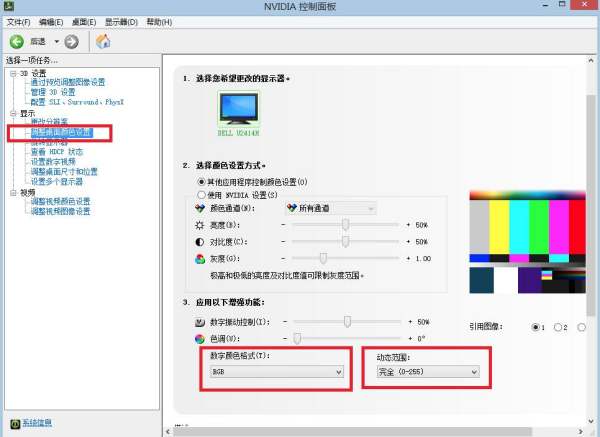Collapse the 3D 设置 tree node

click(x=13, y=73)
